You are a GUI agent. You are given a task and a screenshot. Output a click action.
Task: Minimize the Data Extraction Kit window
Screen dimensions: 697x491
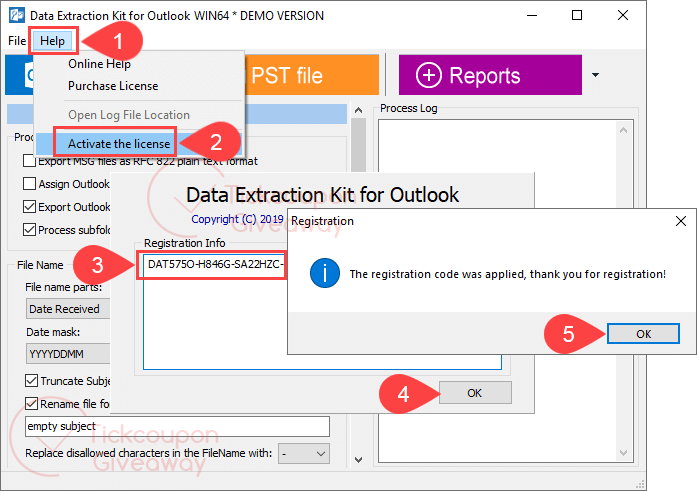tap(532, 15)
